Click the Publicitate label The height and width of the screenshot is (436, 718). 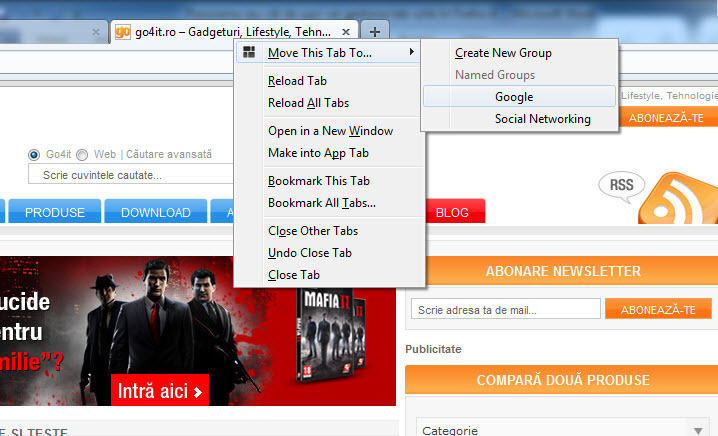pos(433,349)
